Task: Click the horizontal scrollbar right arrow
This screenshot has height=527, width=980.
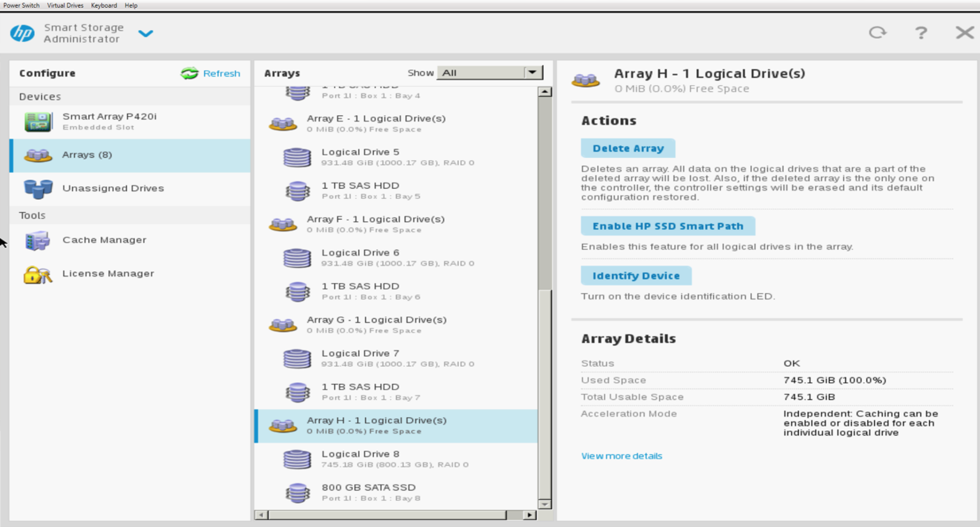Action: (529, 515)
